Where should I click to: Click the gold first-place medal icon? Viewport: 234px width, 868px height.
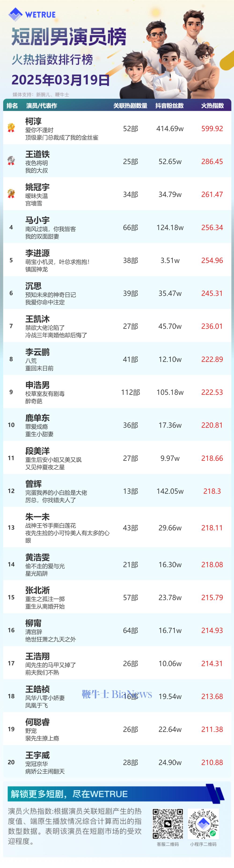point(11,128)
